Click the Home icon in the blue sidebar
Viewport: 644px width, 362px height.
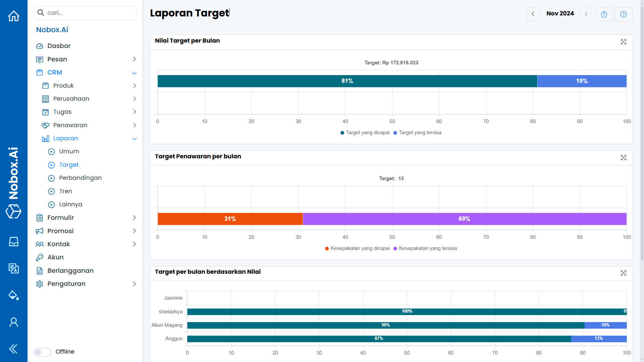click(x=13, y=16)
